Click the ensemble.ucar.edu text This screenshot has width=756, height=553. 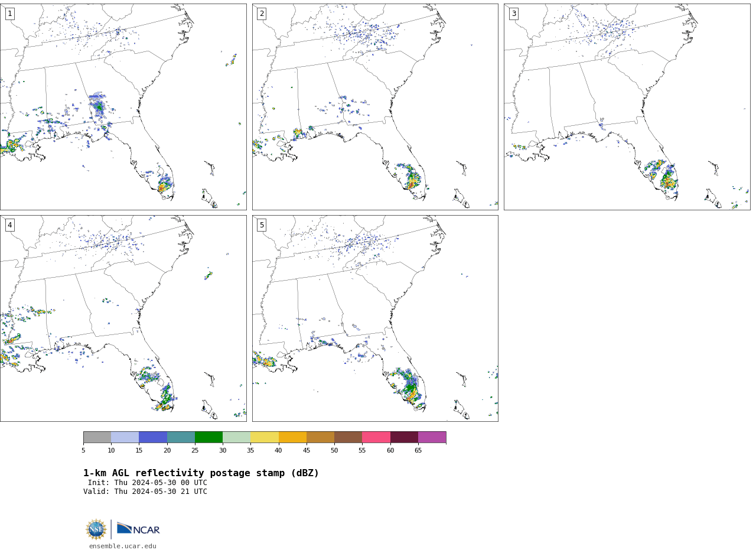click(x=123, y=547)
